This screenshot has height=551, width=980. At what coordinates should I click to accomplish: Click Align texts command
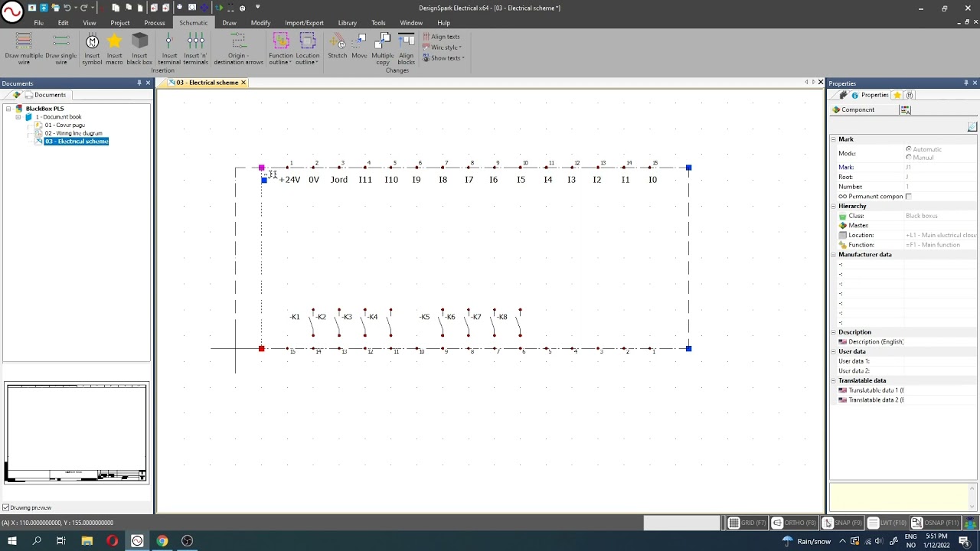pyautogui.click(x=442, y=37)
